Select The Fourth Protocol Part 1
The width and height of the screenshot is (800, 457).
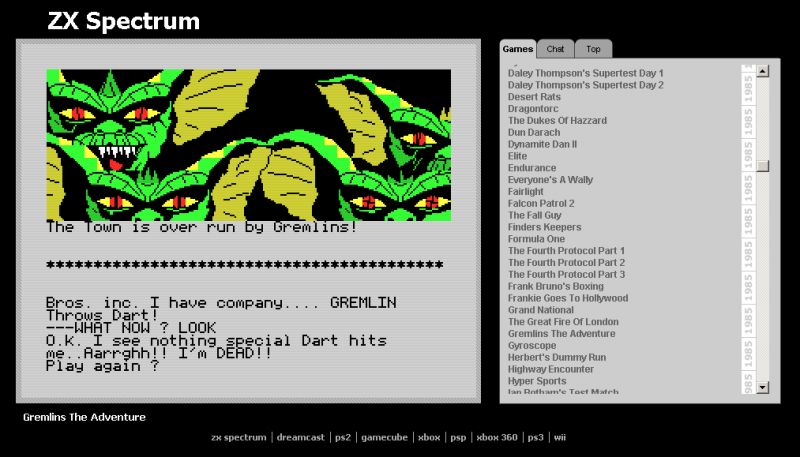566,250
